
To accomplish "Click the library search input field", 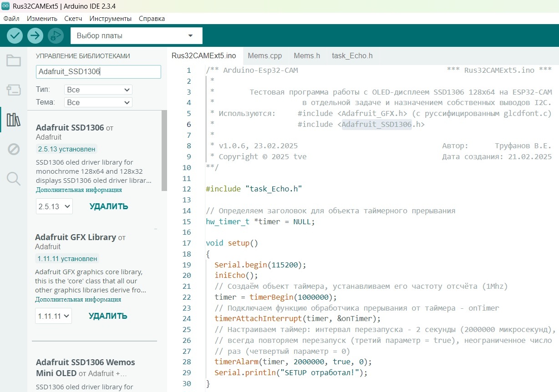I will (98, 72).
